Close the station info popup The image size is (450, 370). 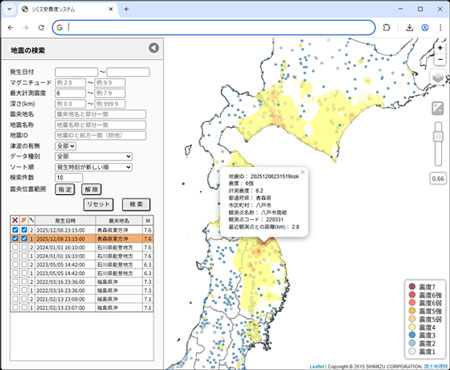tap(302, 172)
